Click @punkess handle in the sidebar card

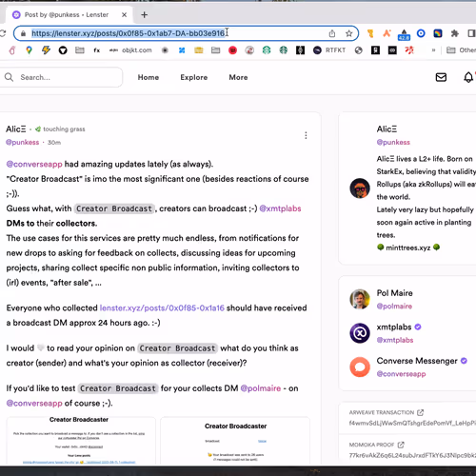coord(393,142)
